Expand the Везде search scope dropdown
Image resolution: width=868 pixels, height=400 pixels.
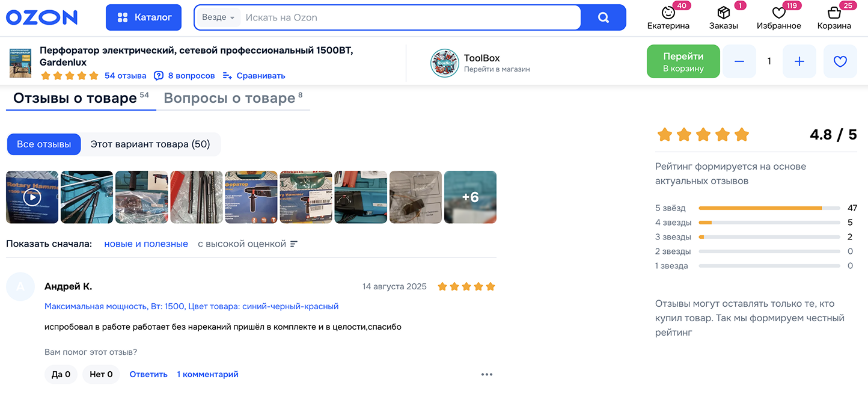218,17
